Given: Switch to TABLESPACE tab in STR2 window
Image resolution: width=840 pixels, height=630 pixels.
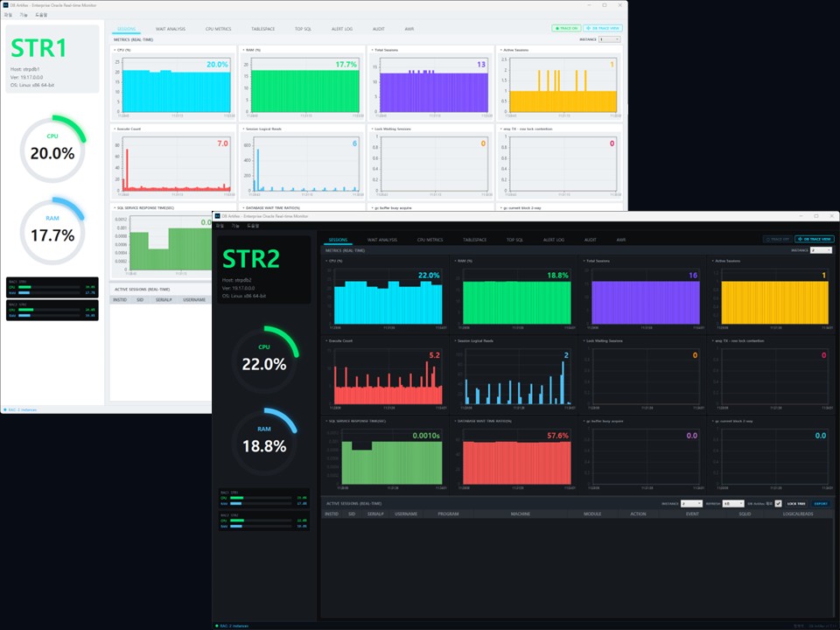Looking at the screenshot, I should 474,240.
